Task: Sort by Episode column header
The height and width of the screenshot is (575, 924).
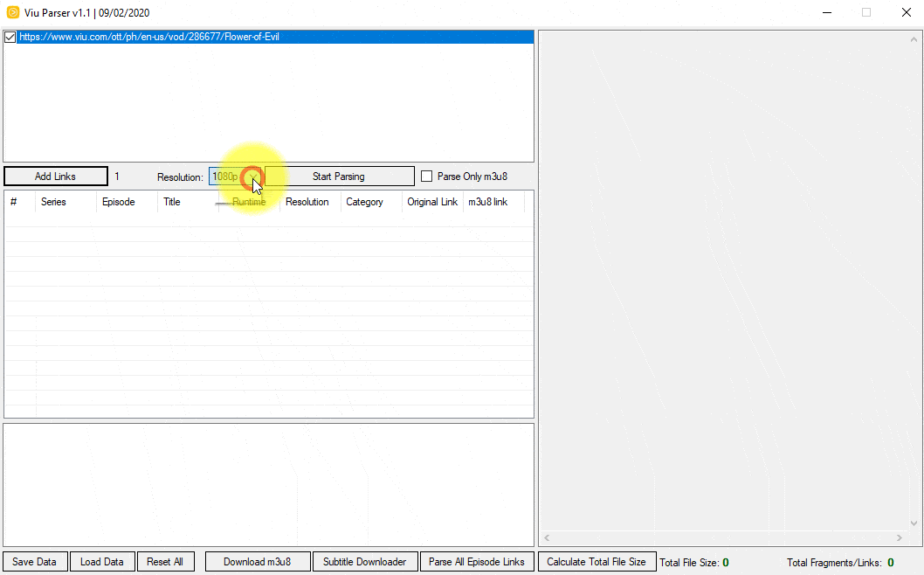Action: [127, 202]
